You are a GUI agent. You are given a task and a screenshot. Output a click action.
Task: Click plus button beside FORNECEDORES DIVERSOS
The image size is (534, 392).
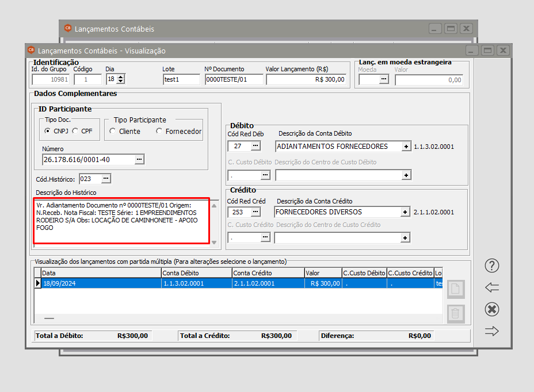[405, 212]
